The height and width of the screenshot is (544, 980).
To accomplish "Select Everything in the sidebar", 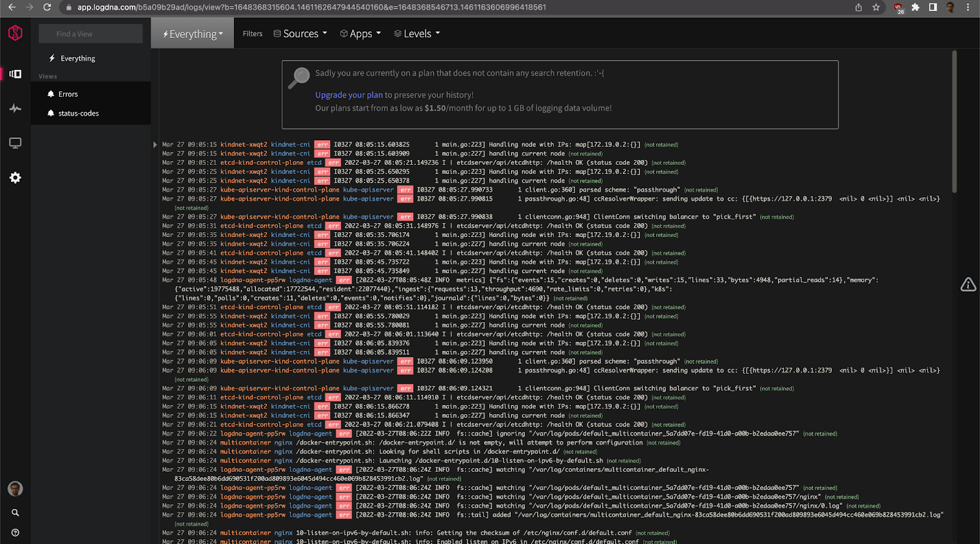I will click(x=78, y=58).
